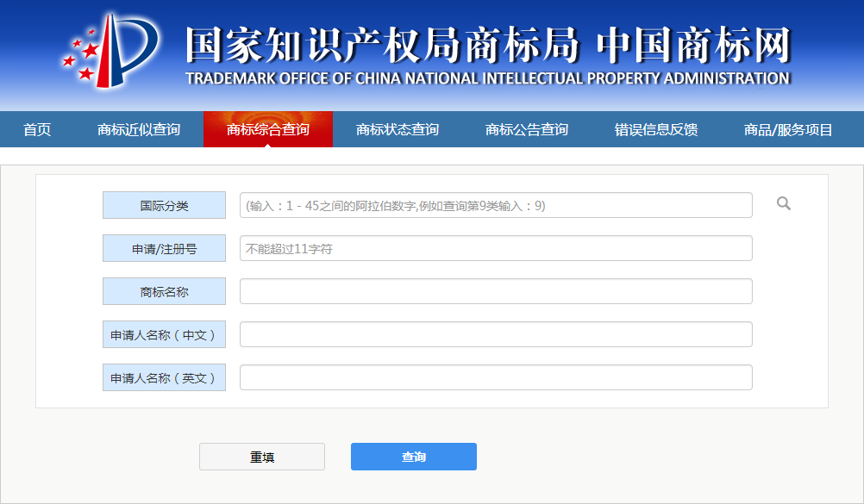This screenshot has height=504, width=864.
Task: Click the 重填 reset button
Action: tap(262, 457)
